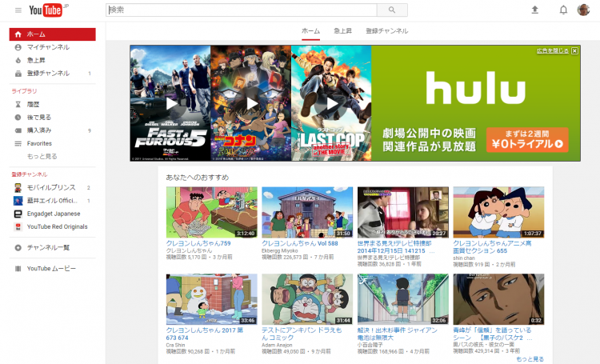Open the 3:12:40 クレヨンしんちゃん thumbnail
This screenshot has height=364, width=600.
(212, 213)
